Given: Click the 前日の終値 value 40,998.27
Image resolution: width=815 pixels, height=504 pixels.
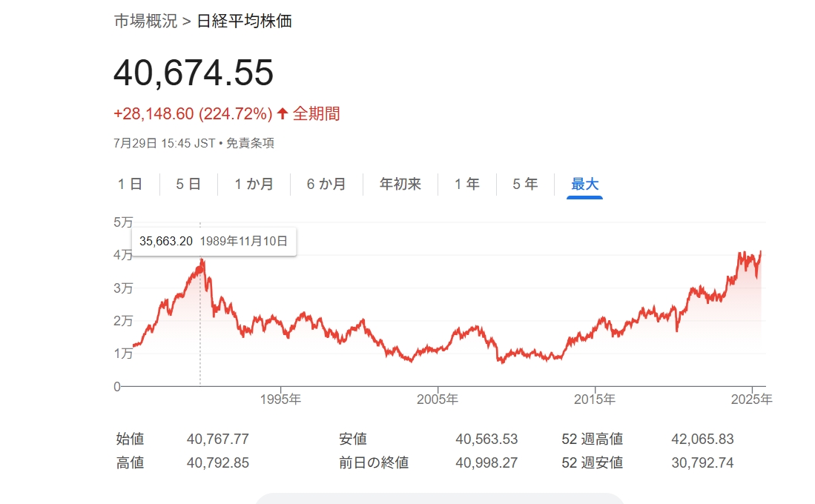Looking at the screenshot, I should pos(486,463).
